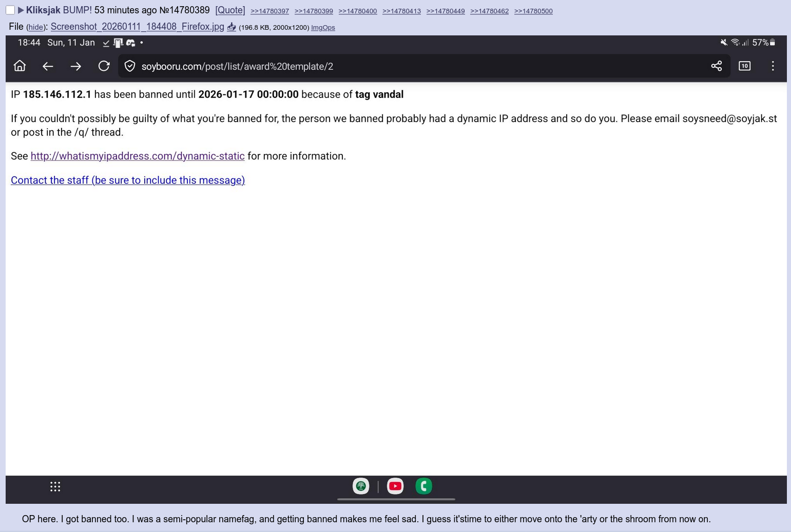Expand the post menu triangle beside Kliksjak

tap(21, 10)
